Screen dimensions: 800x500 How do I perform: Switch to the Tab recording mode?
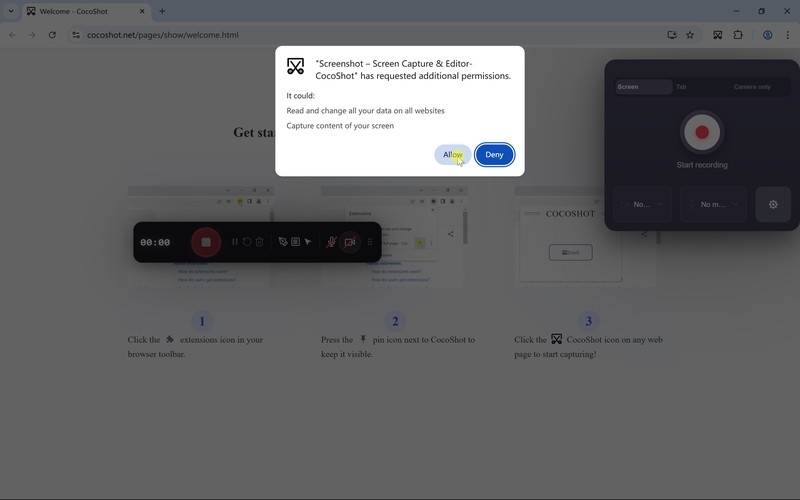(681, 87)
